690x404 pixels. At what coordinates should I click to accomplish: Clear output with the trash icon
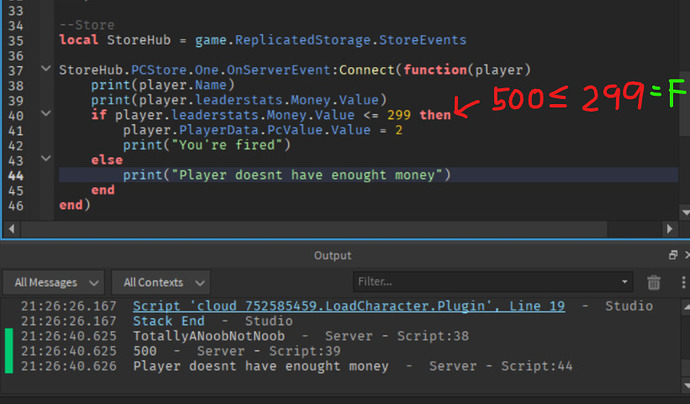653,282
